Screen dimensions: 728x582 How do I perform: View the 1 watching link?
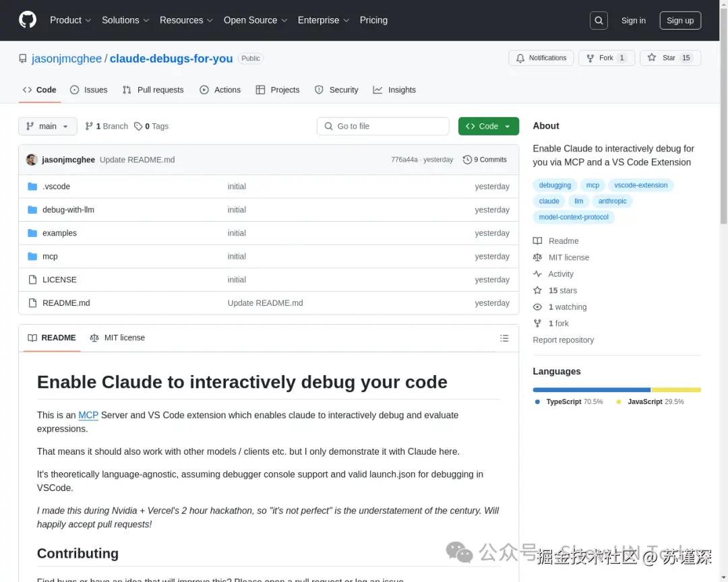point(560,306)
